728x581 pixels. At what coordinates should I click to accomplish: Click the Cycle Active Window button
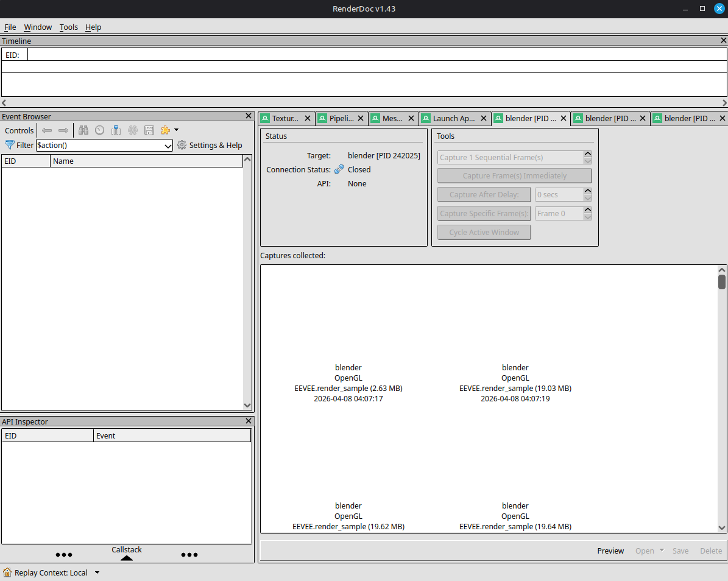(484, 232)
